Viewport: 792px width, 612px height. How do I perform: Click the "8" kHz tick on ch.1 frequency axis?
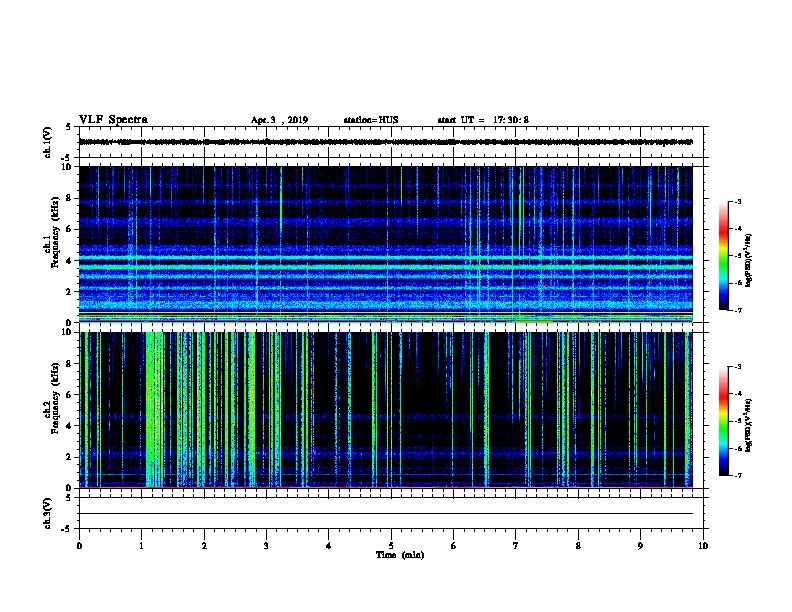pos(70,198)
